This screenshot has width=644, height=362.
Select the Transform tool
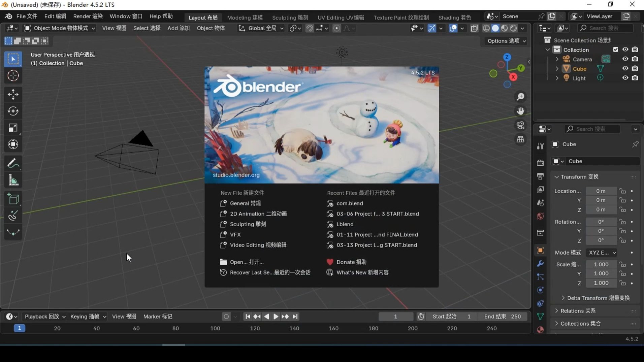[x=13, y=144]
